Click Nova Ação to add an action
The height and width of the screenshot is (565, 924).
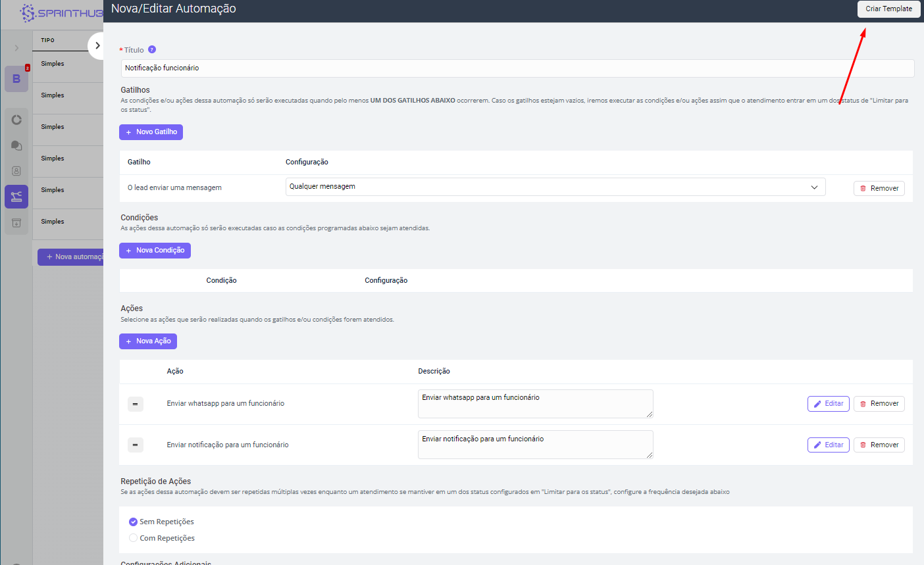[148, 341]
